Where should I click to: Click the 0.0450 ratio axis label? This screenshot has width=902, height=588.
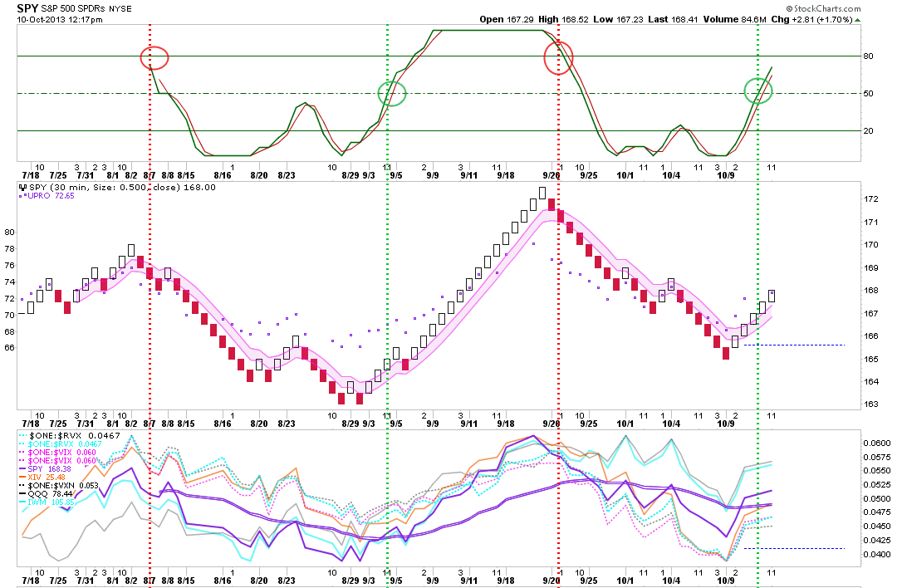[x=877, y=527]
